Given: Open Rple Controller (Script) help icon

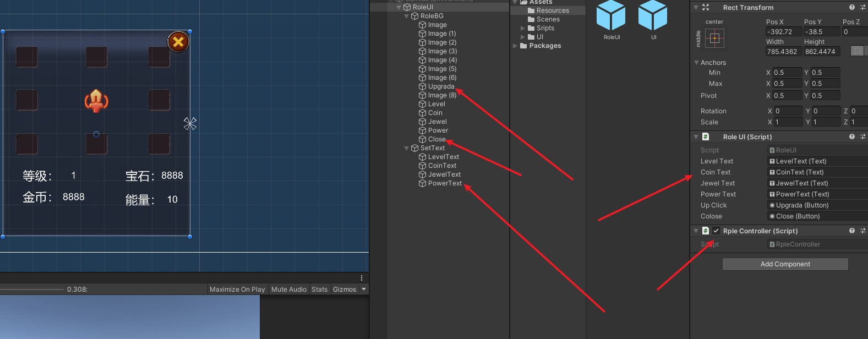Looking at the screenshot, I should pyautogui.click(x=852, y=231).
